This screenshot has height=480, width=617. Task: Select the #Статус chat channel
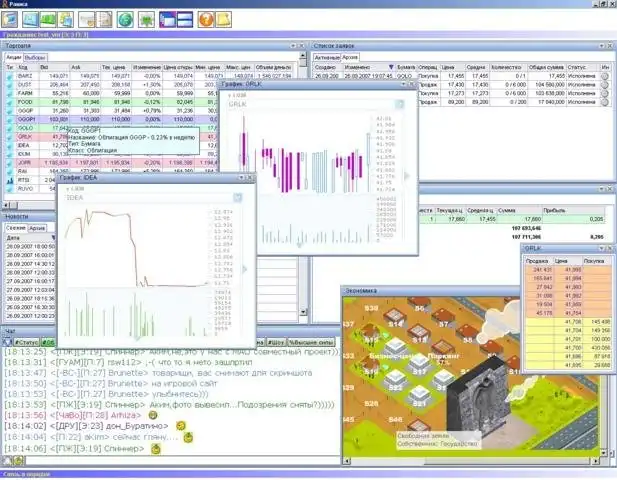pos(26,342)
